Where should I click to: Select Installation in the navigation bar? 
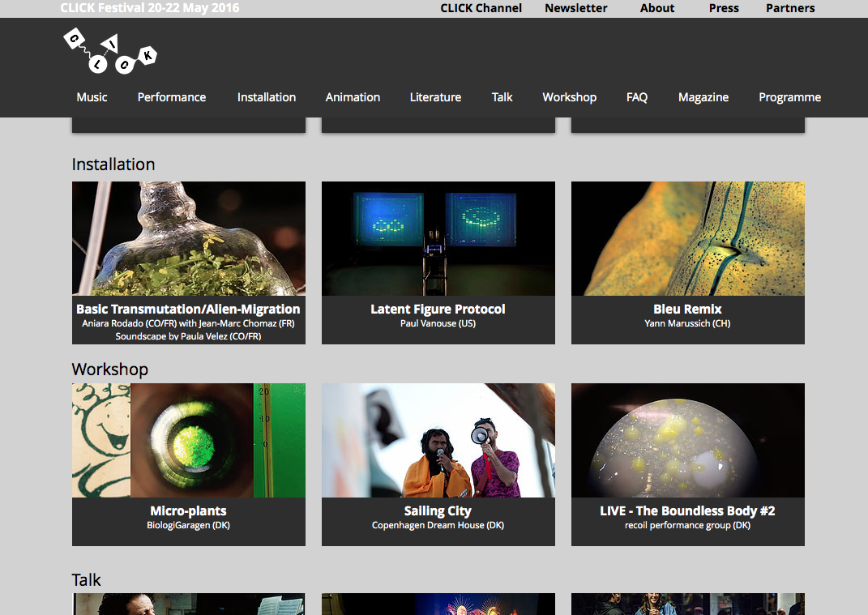point(267,97)
